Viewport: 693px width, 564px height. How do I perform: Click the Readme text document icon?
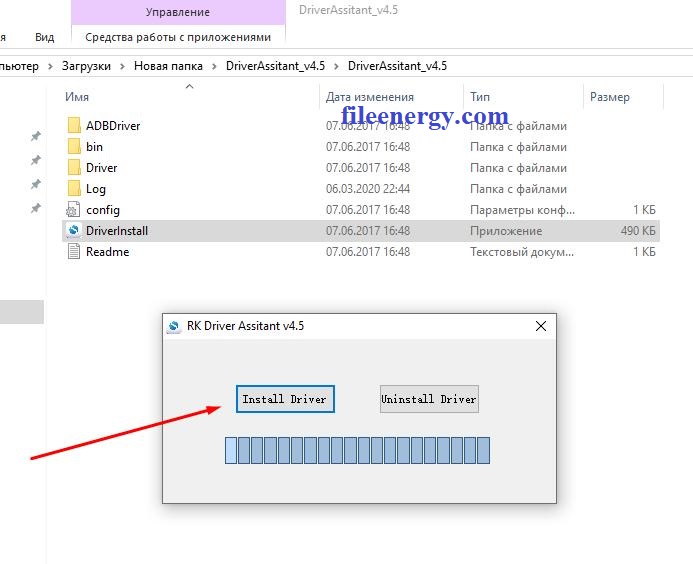point(74,252)
